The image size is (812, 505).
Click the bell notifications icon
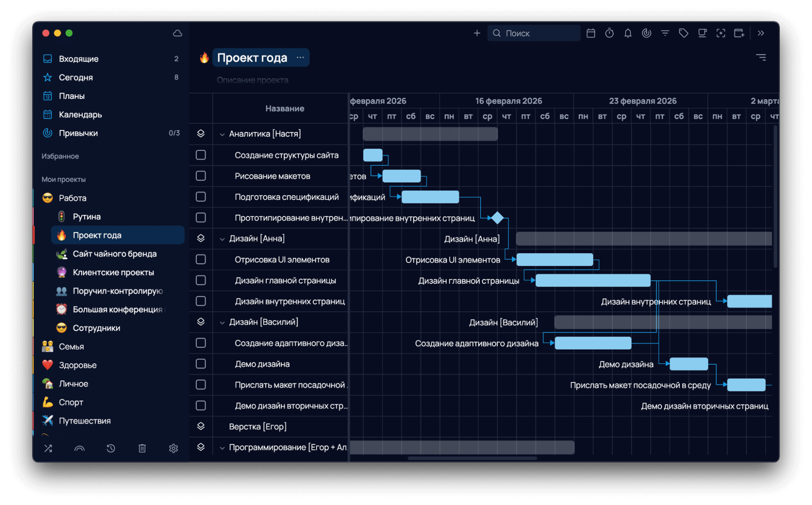pos(628,33)
